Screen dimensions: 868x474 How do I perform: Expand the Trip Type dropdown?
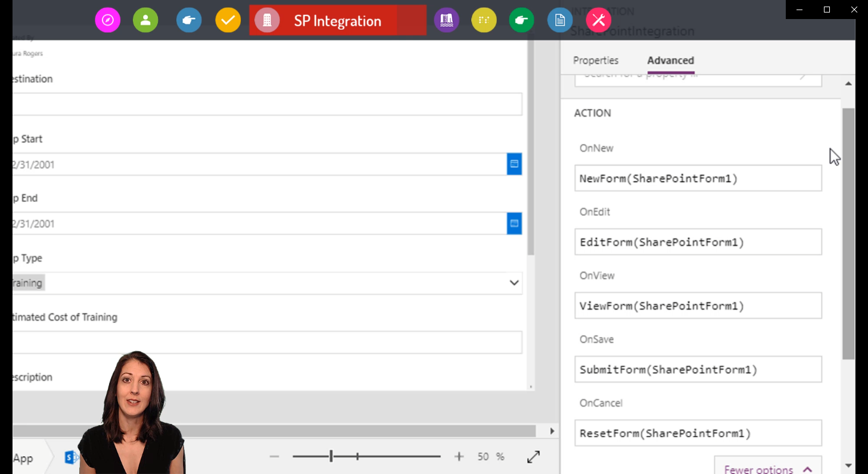click(x=514, y=283)
